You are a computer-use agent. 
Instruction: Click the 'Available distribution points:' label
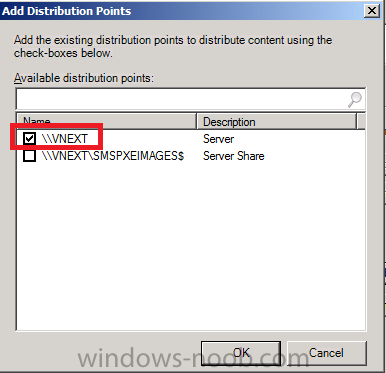coord(84,78)
